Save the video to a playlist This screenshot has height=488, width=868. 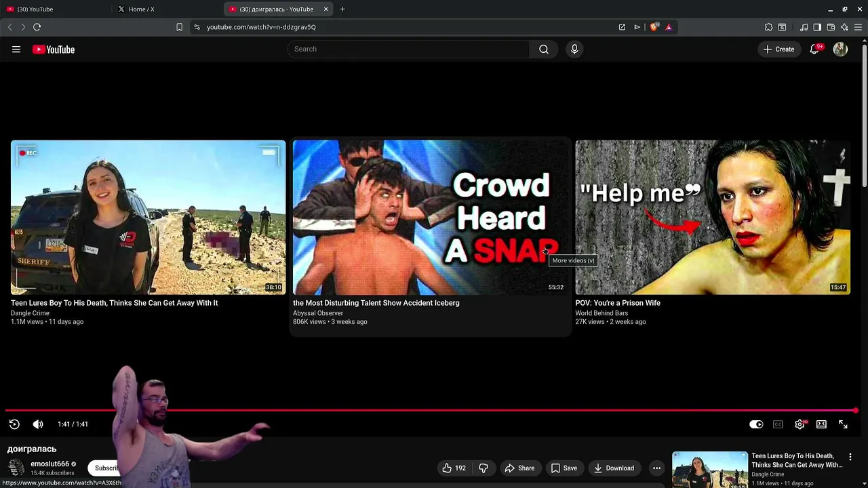(x=564, y=468)
